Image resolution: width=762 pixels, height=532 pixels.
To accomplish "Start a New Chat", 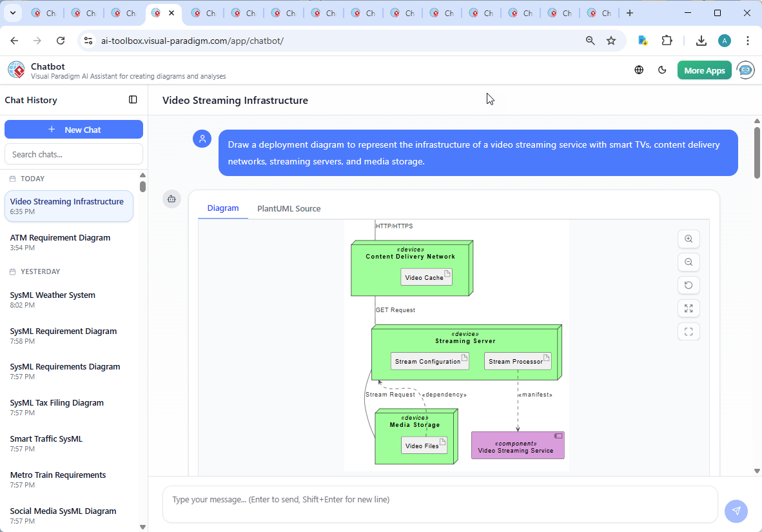I will coord(73,129).
